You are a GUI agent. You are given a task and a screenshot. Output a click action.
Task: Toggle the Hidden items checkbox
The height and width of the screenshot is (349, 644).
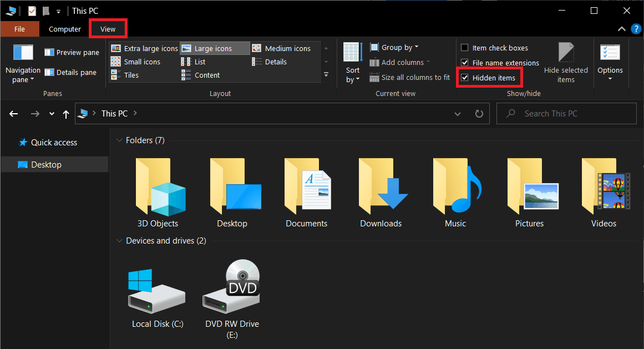(465, 78)
